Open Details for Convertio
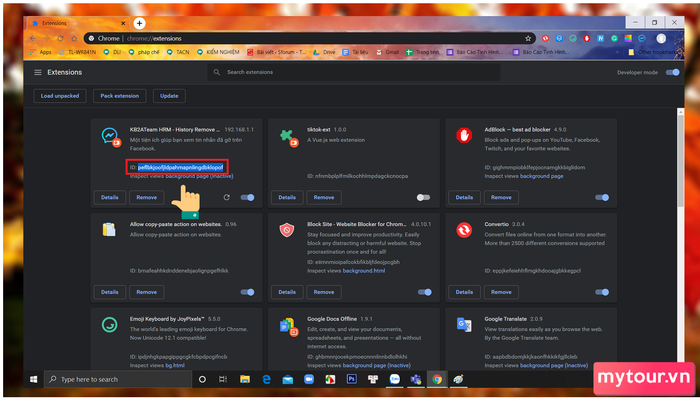Screen dimensions: 700x402 tap(464, 292)
